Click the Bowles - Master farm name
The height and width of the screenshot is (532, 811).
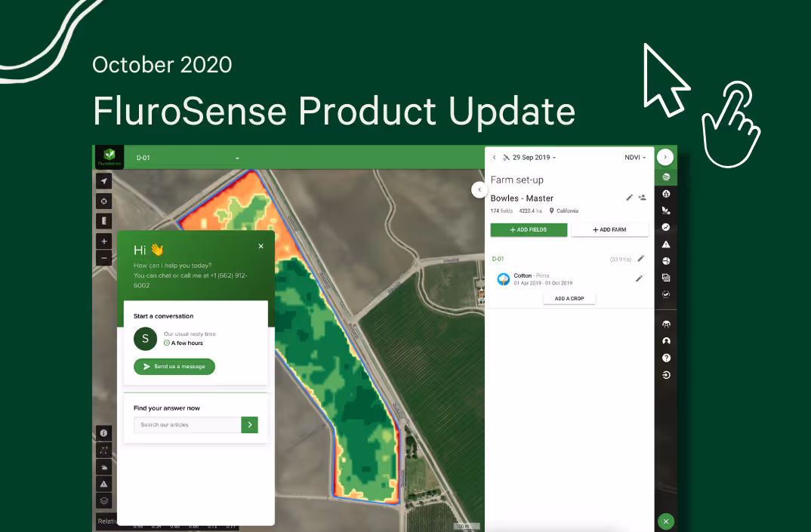point(522,198)
